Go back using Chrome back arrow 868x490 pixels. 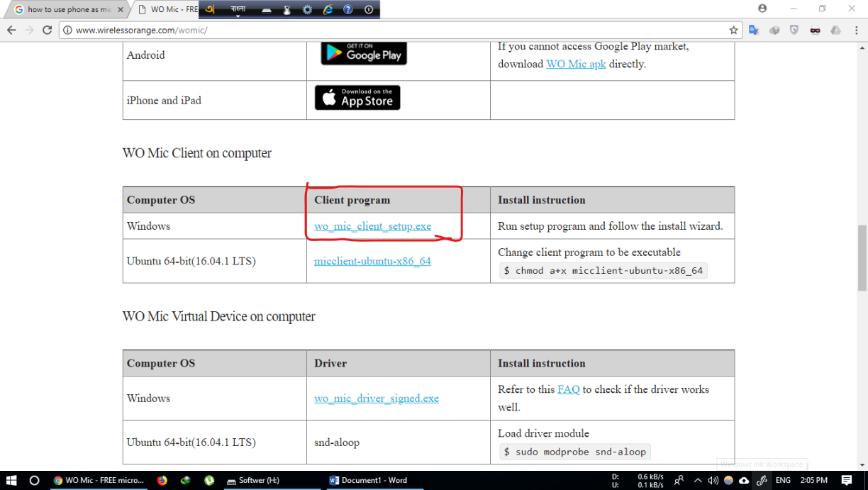11,30
